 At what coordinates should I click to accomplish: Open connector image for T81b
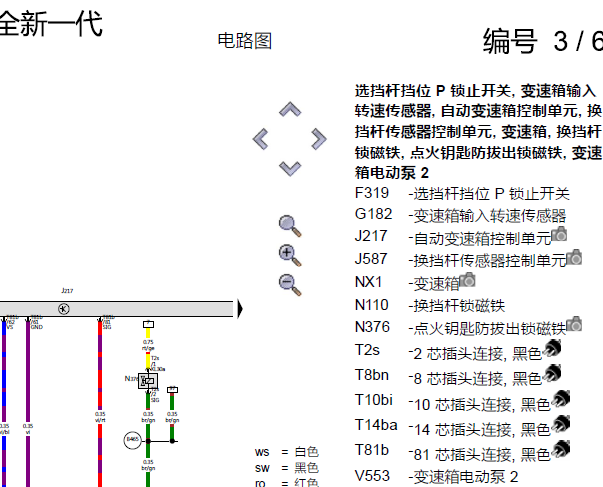click(x=561, y=449)
